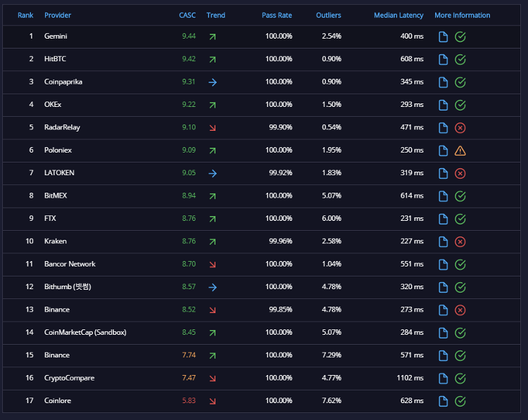Image resolution: width=528 pixels, height=420 pixels.
Task: Click the green check status for FTX
Action: (460, 219)
